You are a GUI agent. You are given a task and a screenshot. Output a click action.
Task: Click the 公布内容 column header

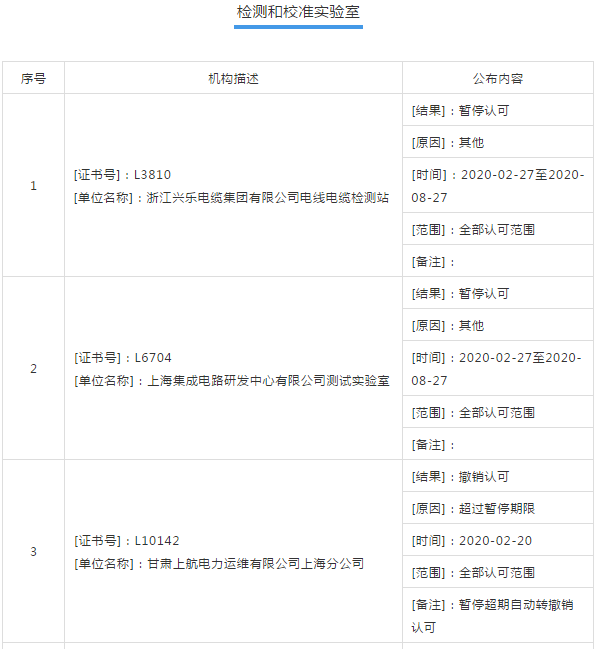tap(498, 78)
